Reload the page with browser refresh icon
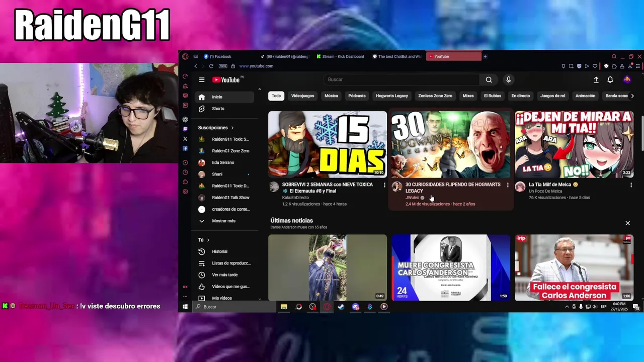 tap(211, 66)
